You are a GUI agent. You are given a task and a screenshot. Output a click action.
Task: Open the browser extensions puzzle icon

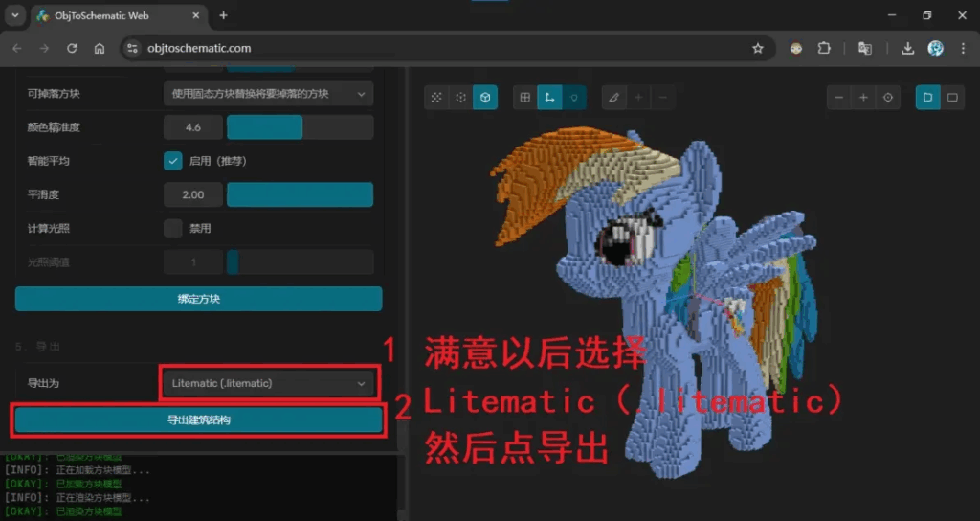[x=824, y=48]
